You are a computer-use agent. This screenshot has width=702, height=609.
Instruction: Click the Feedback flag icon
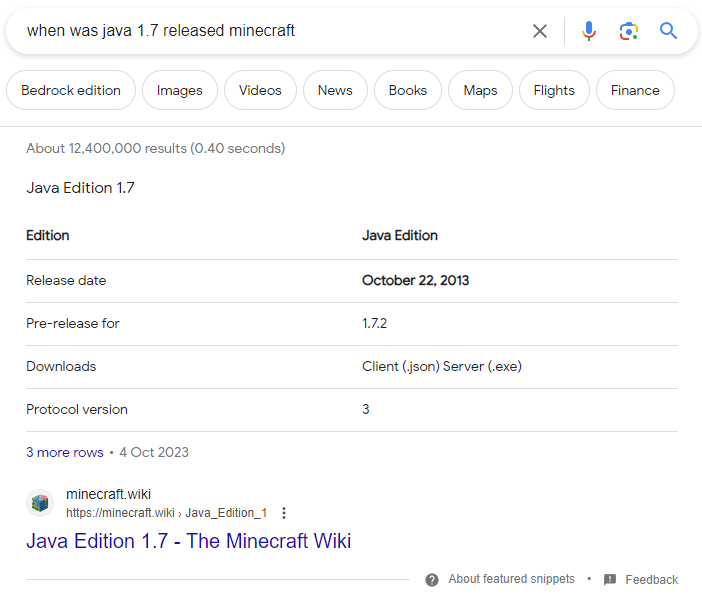(x=610, y=580)
